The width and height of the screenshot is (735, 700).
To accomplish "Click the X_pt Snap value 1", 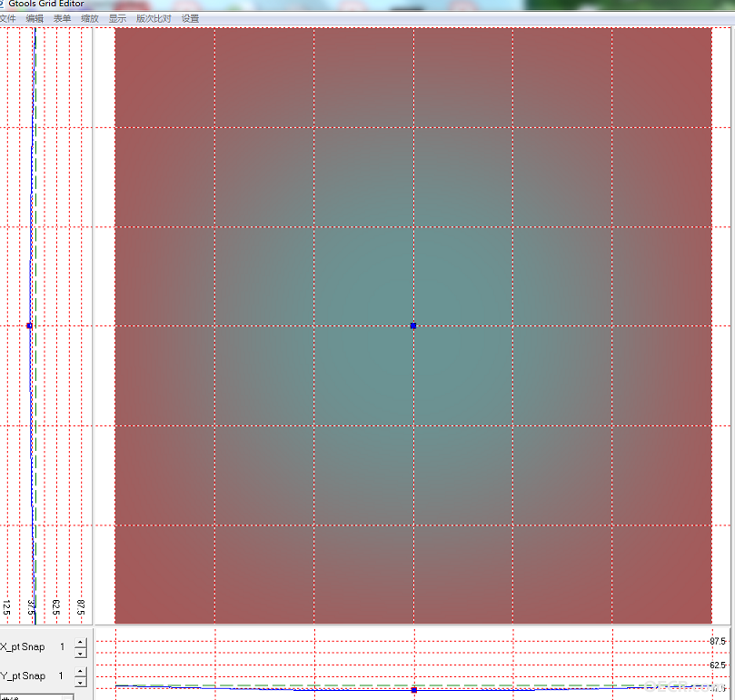I will point(62,647).
